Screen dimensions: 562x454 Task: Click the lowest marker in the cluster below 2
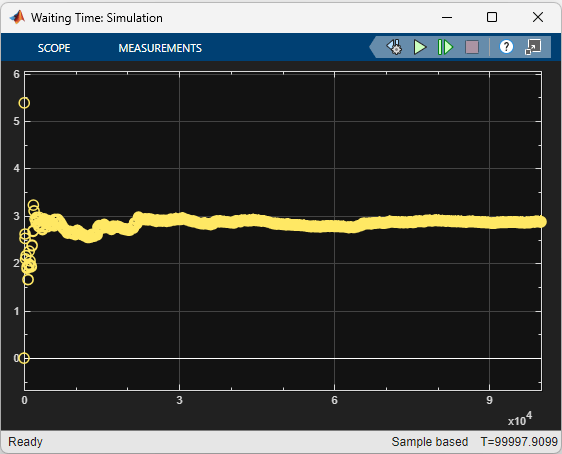[x=28, y=279]
